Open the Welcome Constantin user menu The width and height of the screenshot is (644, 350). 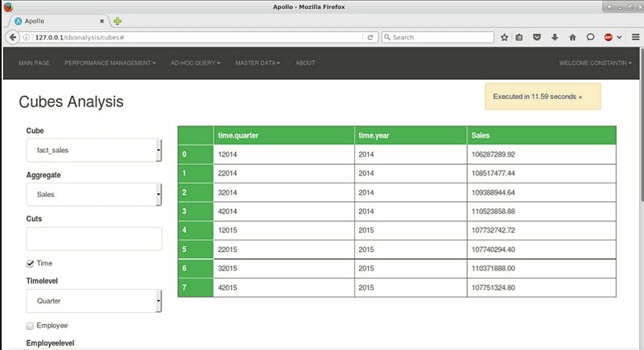coord(595,63)
